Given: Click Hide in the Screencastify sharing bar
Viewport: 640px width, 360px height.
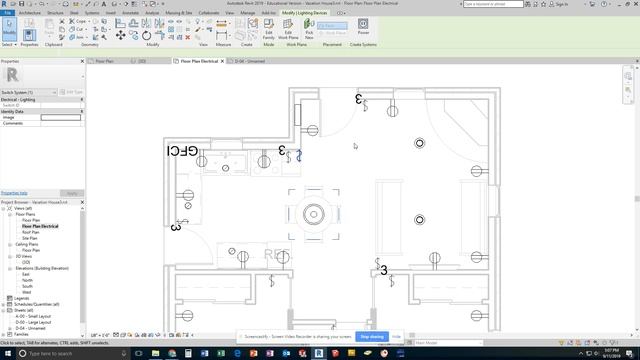Looking at the screenshot, I should point(396,337).
